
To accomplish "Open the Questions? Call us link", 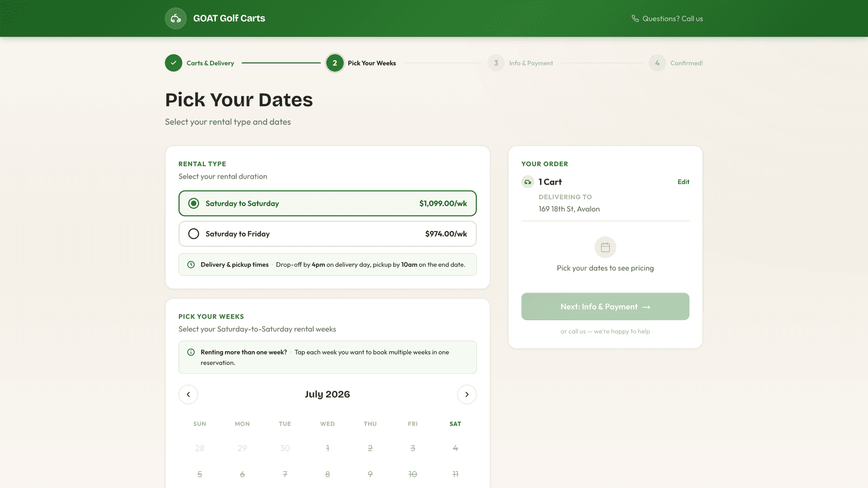I will [667, 19].
